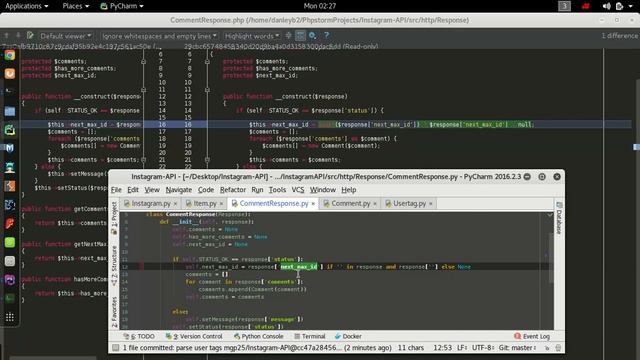Image resolution: width=640 pixels, height=360 pixels.
Task: Toggle the Favorites tool window sidebar button
Action: [x=114, y=312]
